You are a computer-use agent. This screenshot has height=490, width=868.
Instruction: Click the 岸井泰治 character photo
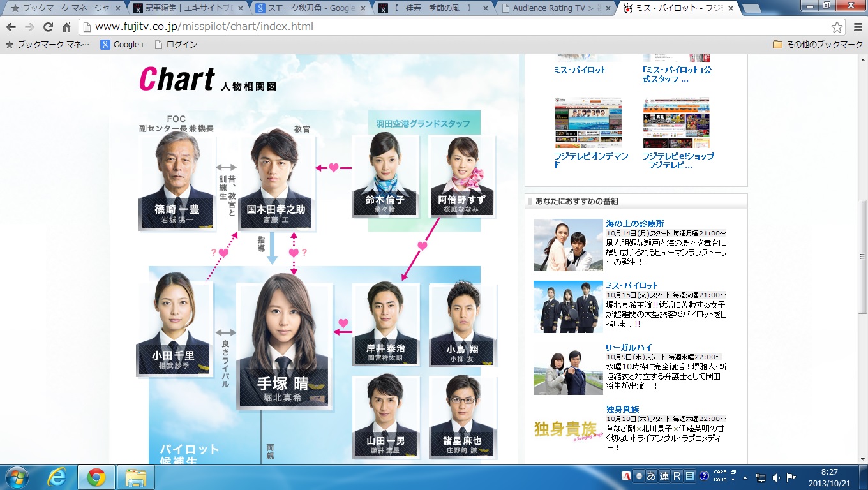coord(386,324)
